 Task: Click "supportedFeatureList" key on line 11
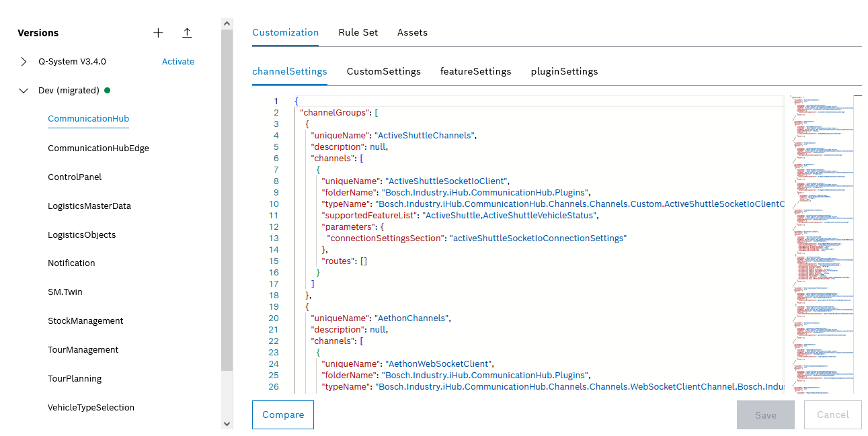370,216
